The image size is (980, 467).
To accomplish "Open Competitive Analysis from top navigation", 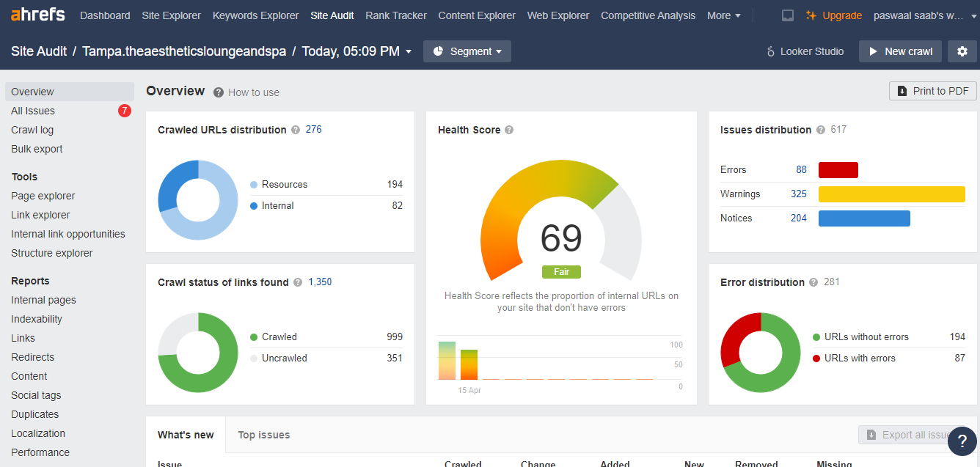I will (648, 15).
